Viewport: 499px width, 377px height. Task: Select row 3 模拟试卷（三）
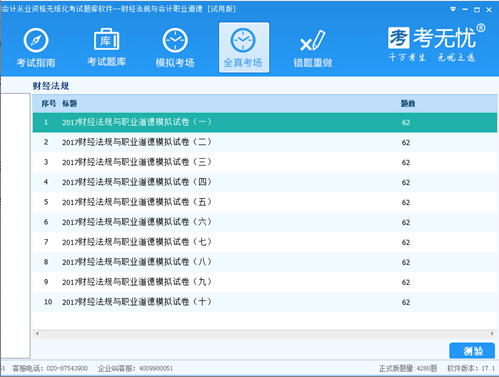(265, 162)
